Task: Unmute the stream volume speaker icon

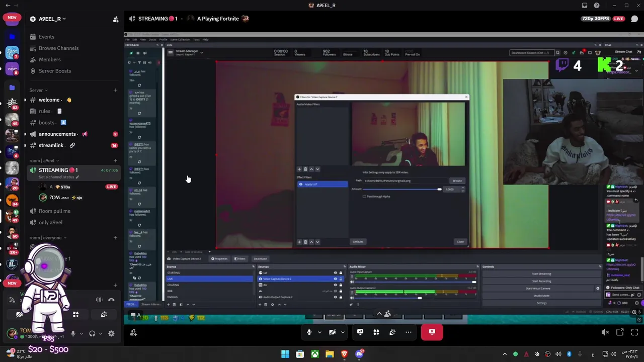Action: tap(605, 332)
